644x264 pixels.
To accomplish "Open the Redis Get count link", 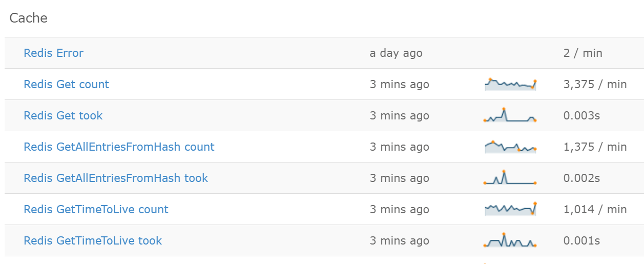I will click(x=66, y=84).
